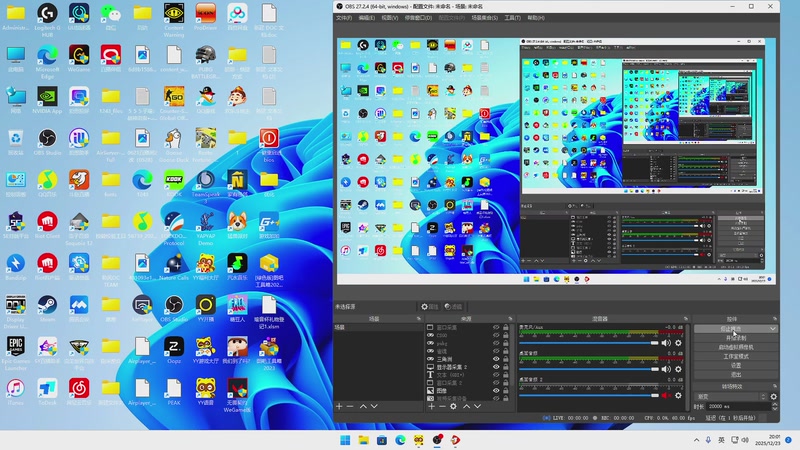Open Content Warning desktop shortcut
This screenshot has width=800, height=450.
click(x=174, y=19)
